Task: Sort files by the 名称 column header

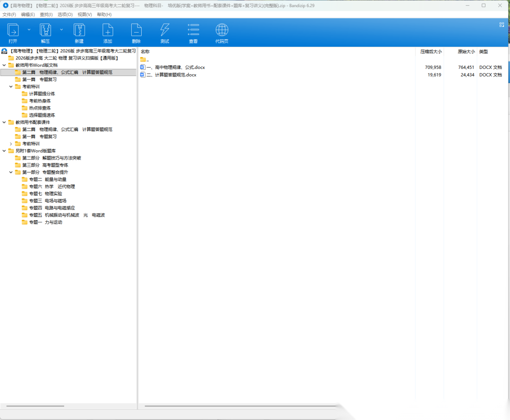Action: [145, 51]
